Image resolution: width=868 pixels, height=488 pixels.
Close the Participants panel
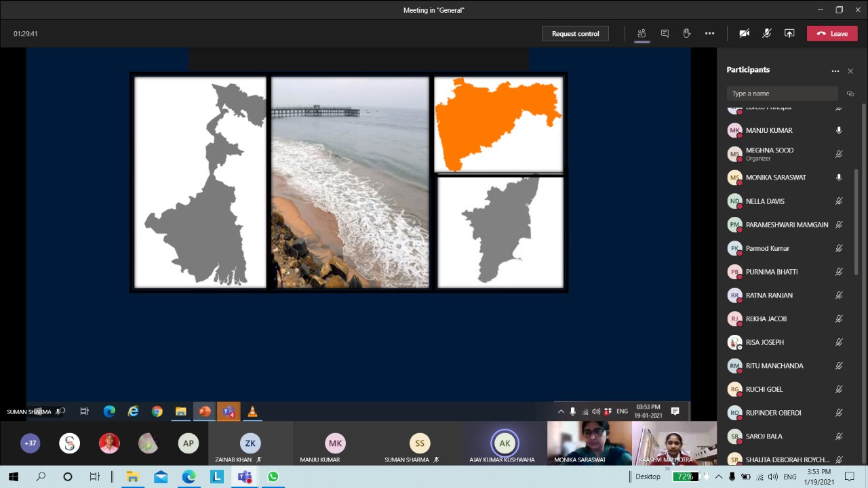[x=850, y=70]
